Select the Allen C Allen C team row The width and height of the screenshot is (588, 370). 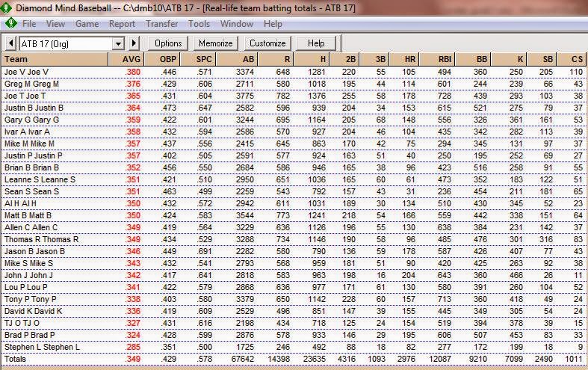click(294, 227)
